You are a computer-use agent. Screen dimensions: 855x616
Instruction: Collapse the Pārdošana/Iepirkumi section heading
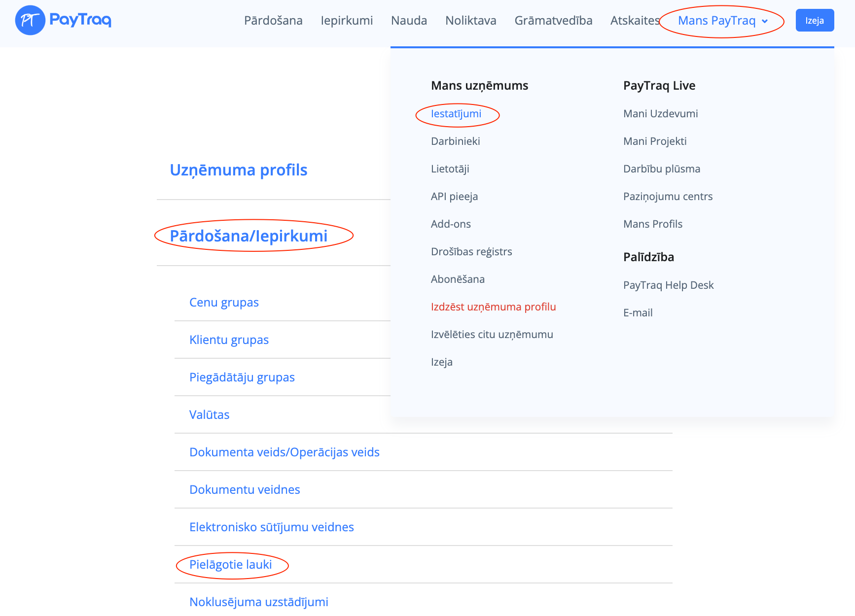[x=249, y=236]
